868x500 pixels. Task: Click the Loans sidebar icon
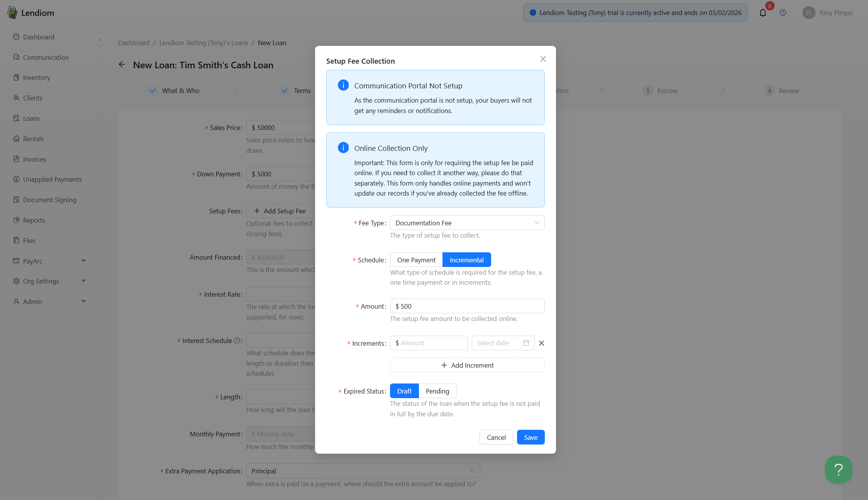coord(16,118)
